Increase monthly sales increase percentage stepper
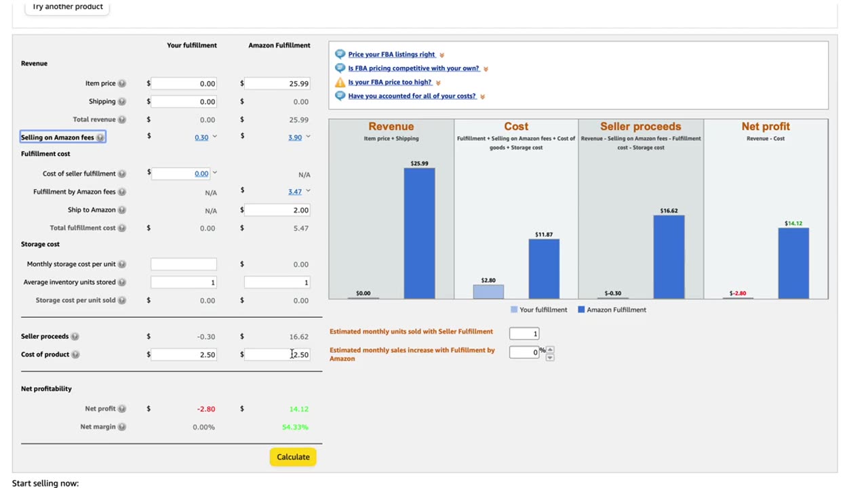The image size is (868, 488). click(550, 349)
